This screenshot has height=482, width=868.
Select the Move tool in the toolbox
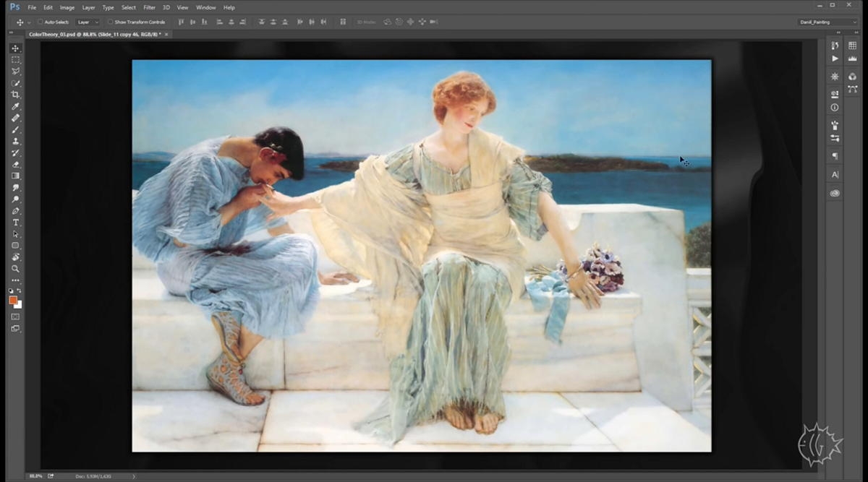[x=15, y=48]
